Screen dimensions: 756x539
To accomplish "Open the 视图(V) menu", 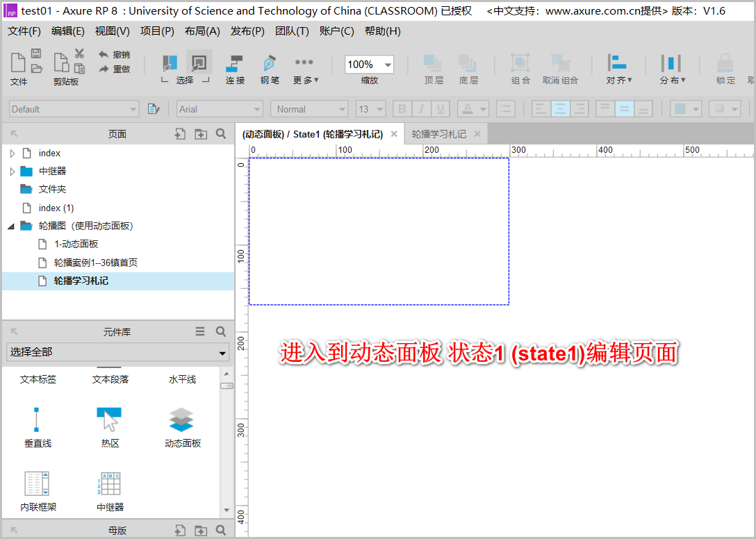I will click(113, 31).
